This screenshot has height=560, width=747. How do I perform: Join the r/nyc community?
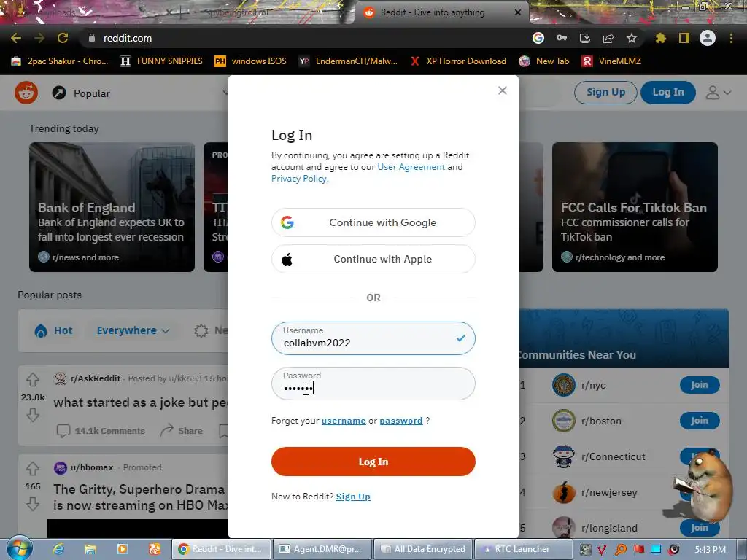tap(700, 385)
